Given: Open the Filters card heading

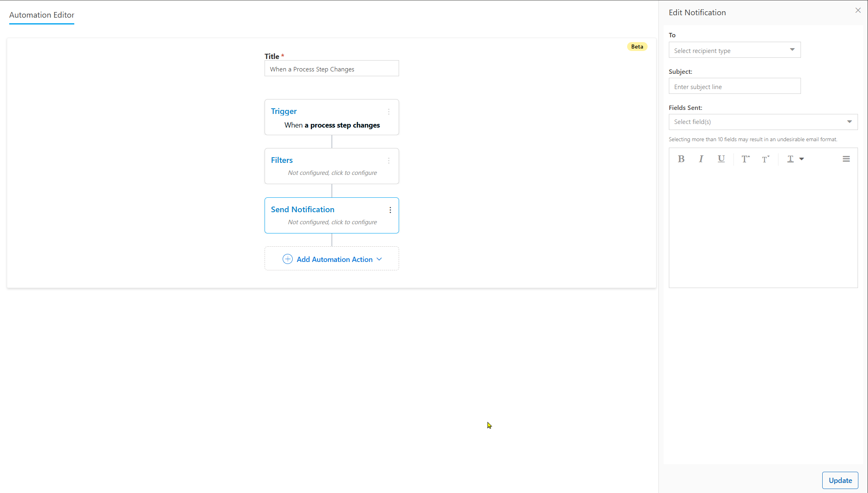Looking at the screenshot, I should click(282, 160).
